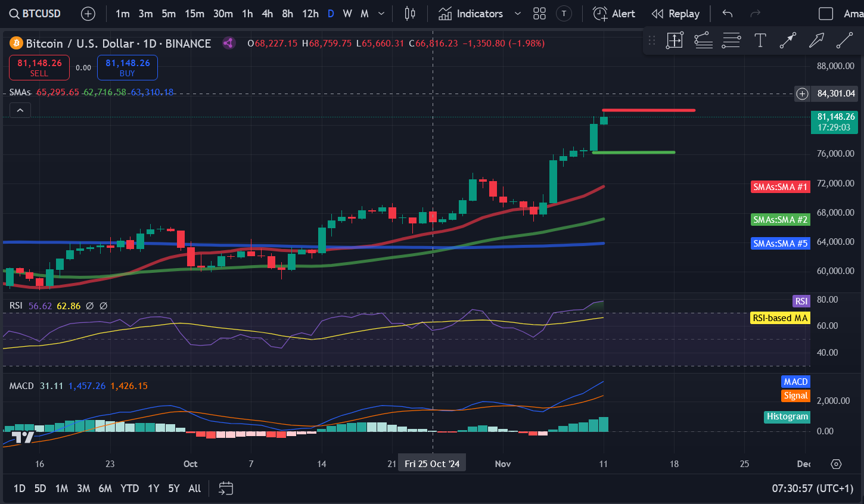Choose the M monthly interval
Image resolution: width=864 pixels, height=504 pixels.
click(365, 14)
